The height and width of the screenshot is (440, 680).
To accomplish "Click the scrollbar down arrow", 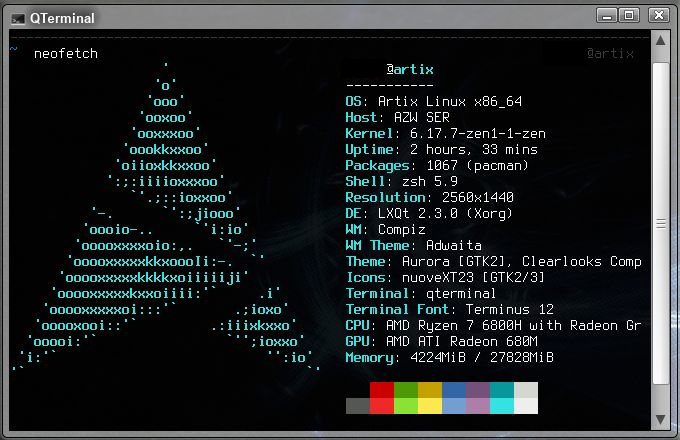I will click(660, 419).
